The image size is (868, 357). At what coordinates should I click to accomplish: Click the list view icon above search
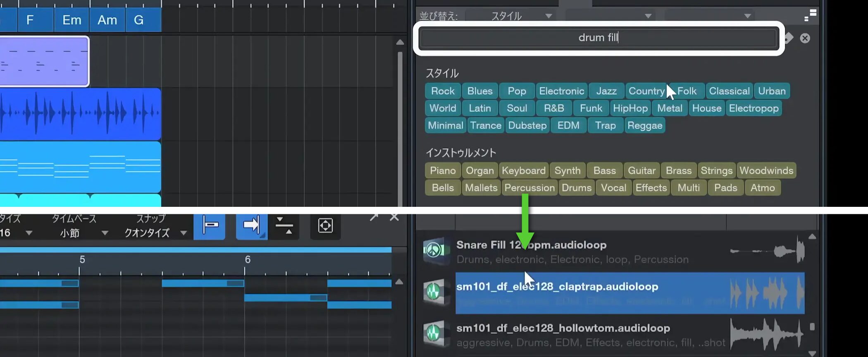[810, 15]
